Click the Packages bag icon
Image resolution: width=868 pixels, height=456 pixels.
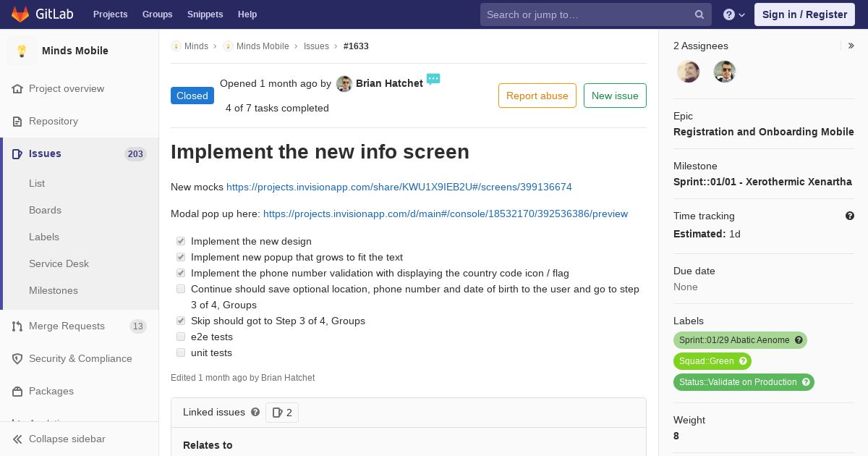tap(17, 391)
